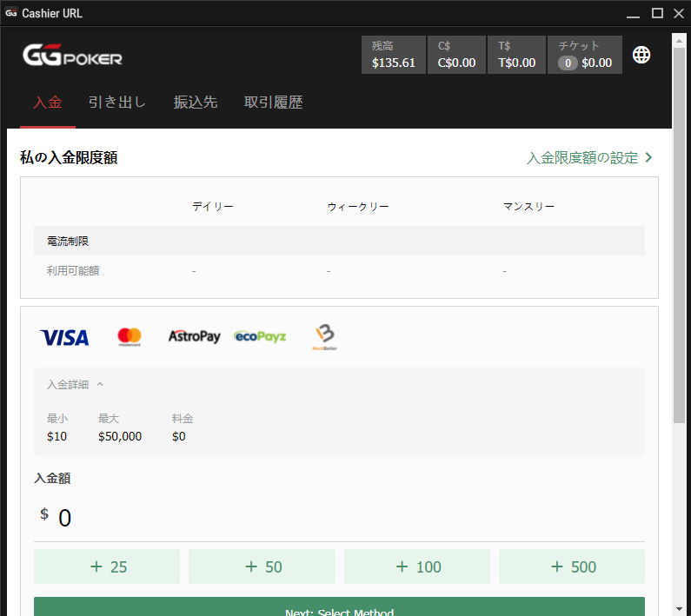Click the マンスリー column header

pos(528,207)
